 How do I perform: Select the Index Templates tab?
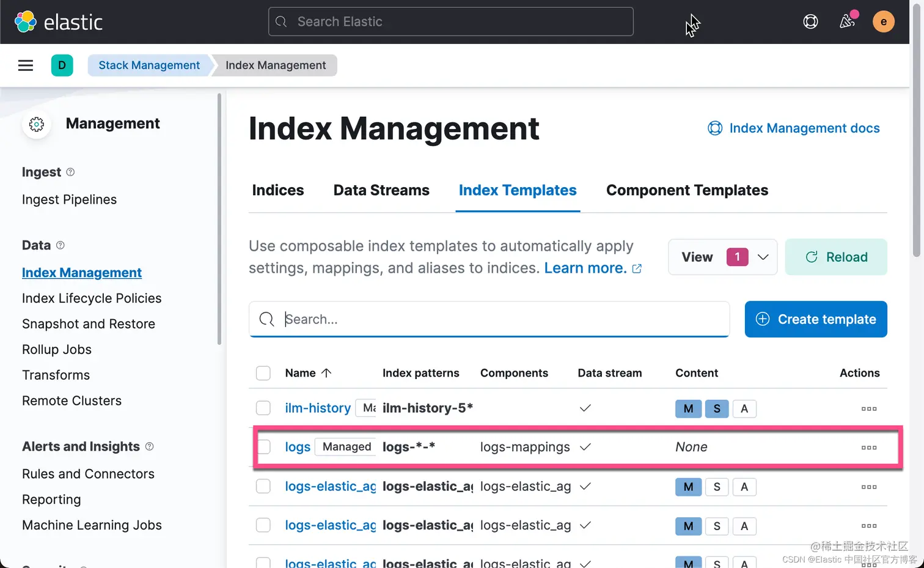coord(518,191)
